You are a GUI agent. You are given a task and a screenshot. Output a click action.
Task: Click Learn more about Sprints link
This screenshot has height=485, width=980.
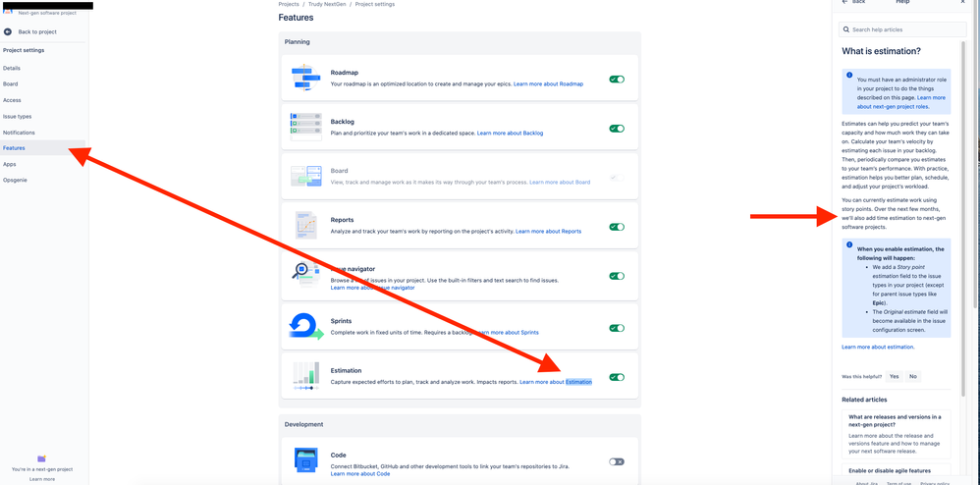point(507,333)
